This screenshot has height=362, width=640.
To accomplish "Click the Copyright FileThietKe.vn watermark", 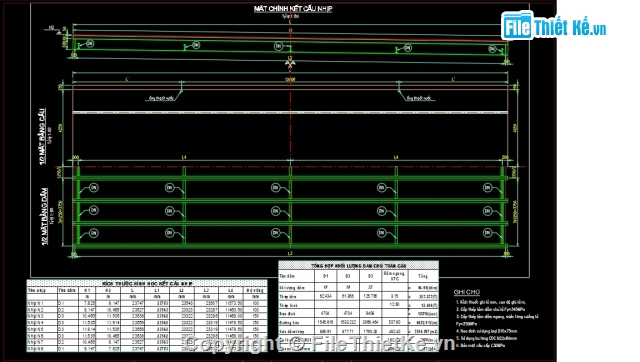I will tap(319, 344).
